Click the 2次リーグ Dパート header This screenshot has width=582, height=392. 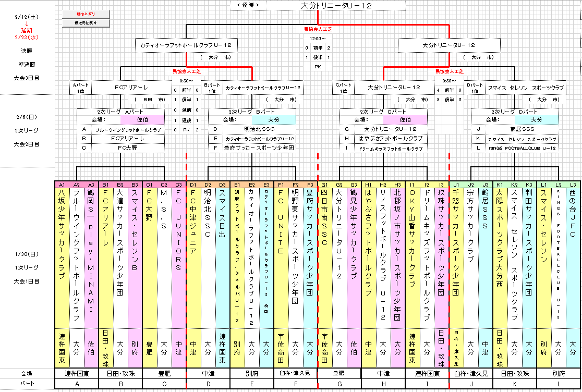pyautogui.click(x=515, y=112)
